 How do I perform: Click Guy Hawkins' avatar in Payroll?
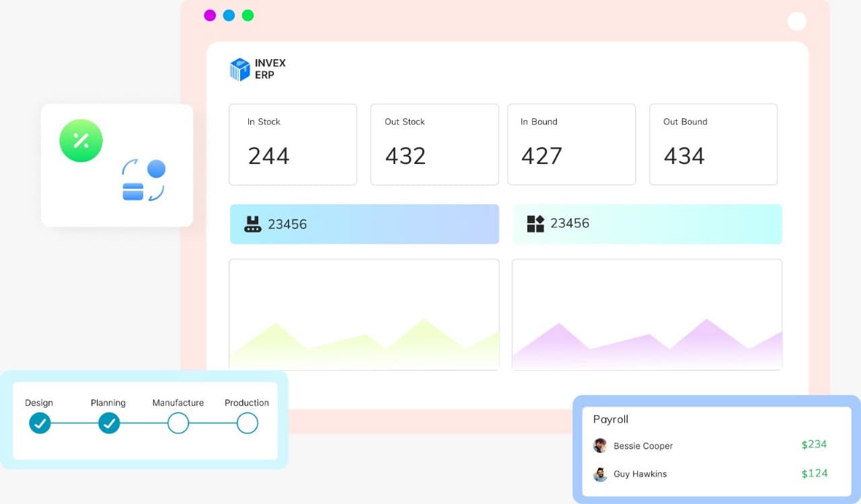click(x=600, y=474)
